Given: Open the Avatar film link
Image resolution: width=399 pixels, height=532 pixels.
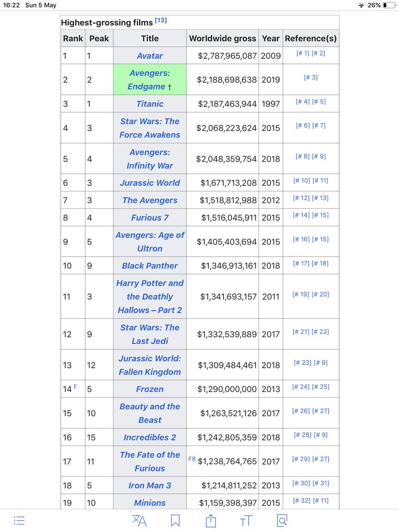Looking at the screenshot, I should (x=150, y=56).
